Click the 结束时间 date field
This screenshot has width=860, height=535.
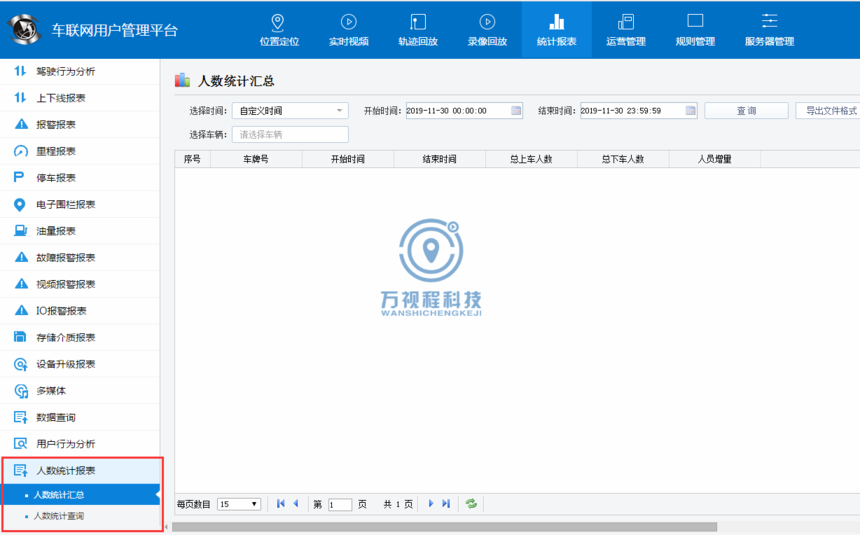(x=638, y=110)
